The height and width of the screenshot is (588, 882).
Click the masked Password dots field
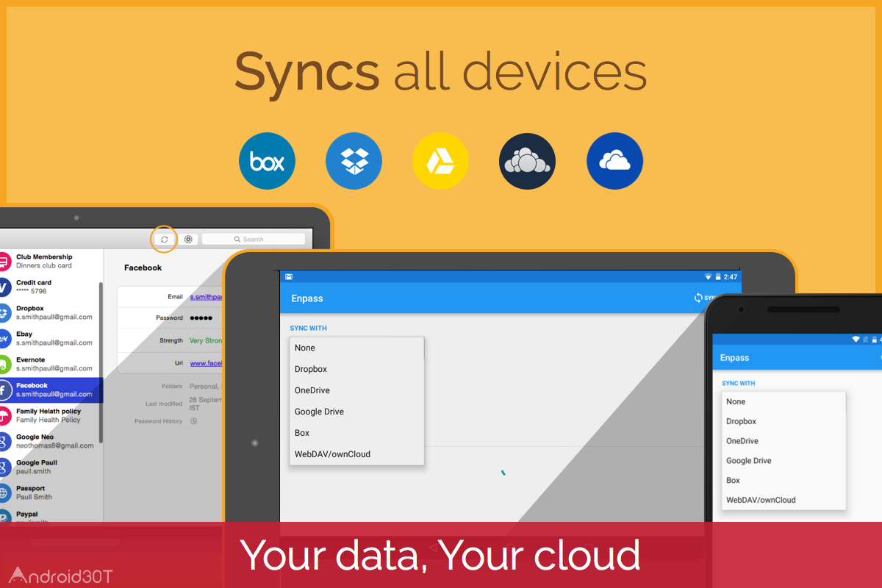point(201,318)
